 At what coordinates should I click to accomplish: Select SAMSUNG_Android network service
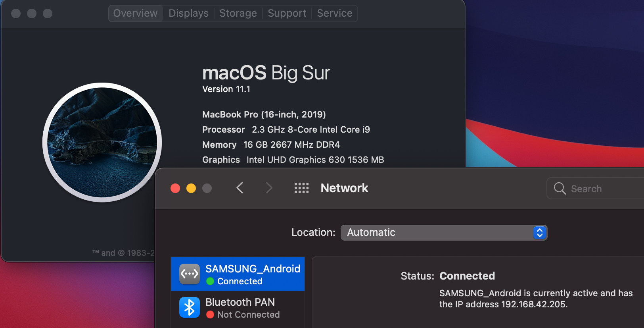(238, 274)
